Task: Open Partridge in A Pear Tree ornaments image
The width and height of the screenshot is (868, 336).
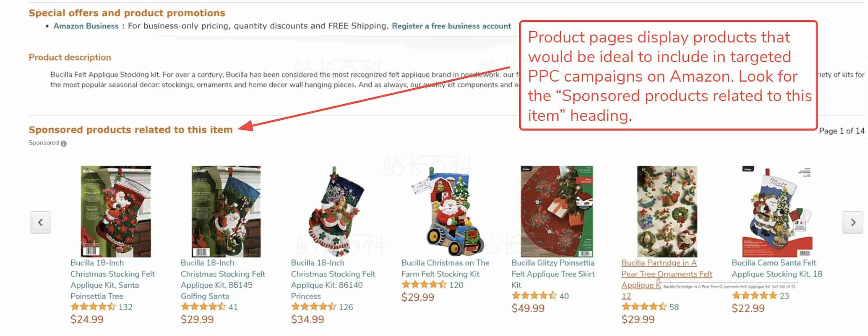Action: pyautogui.click(x=667, y=211)
